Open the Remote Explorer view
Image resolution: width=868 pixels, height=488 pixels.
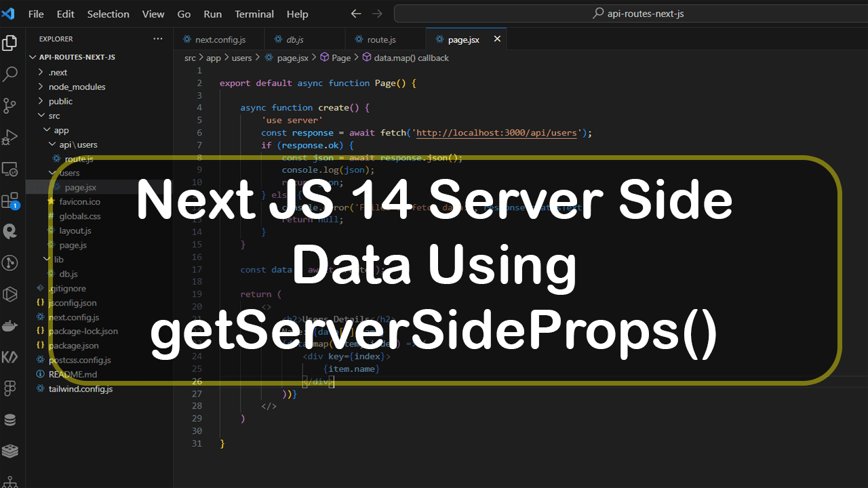click(x=10, y=168)
